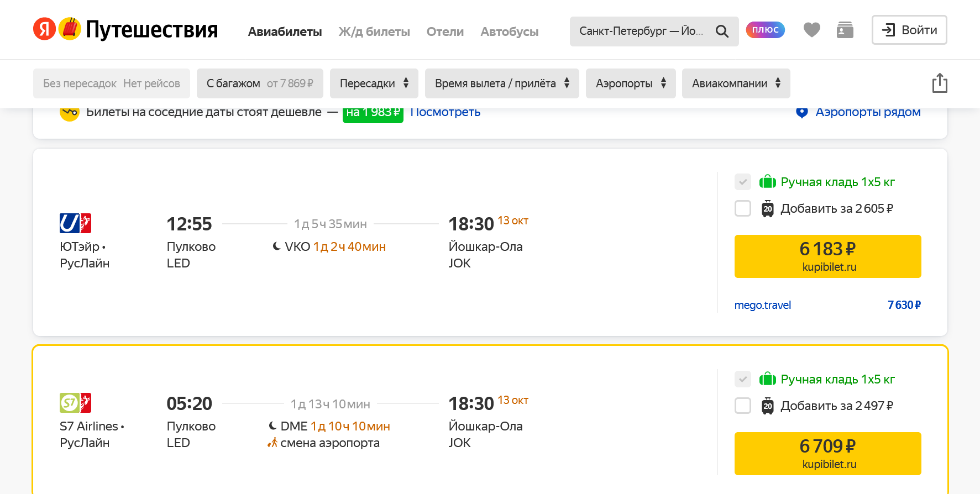Click the search magnifier icon
This screenshot has height=494, width=980.
tap(722, 31)
